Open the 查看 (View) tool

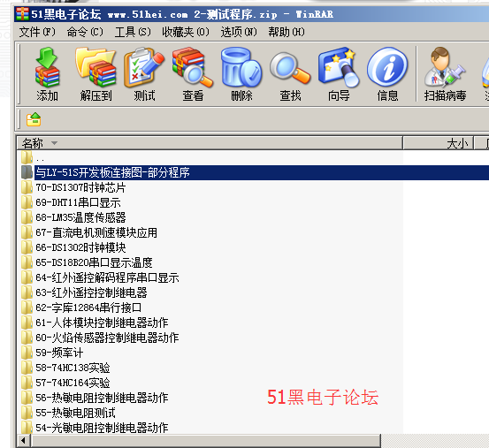193,74
